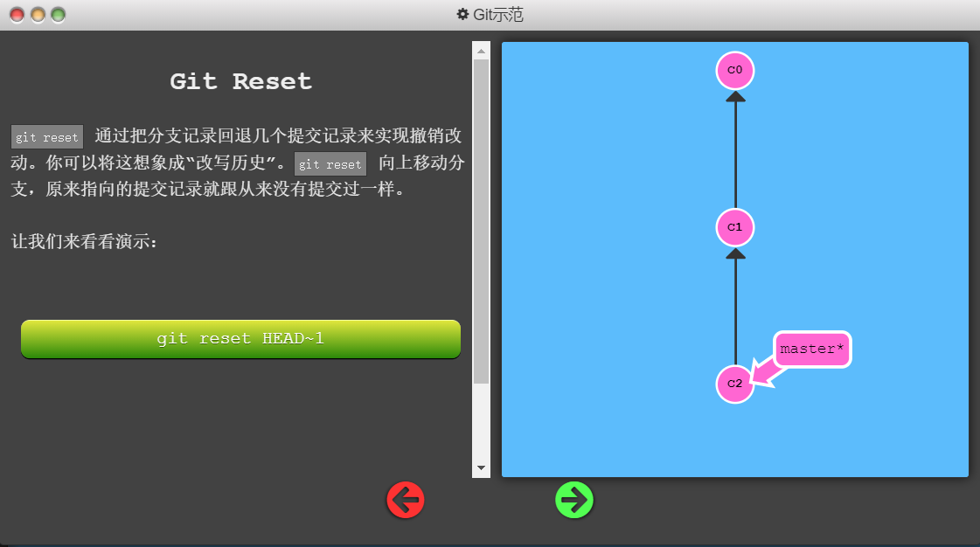This screenshot has width=980, height=547.
Task: Select commit node C1 in the graph
Action: click(x=735, y=227)
